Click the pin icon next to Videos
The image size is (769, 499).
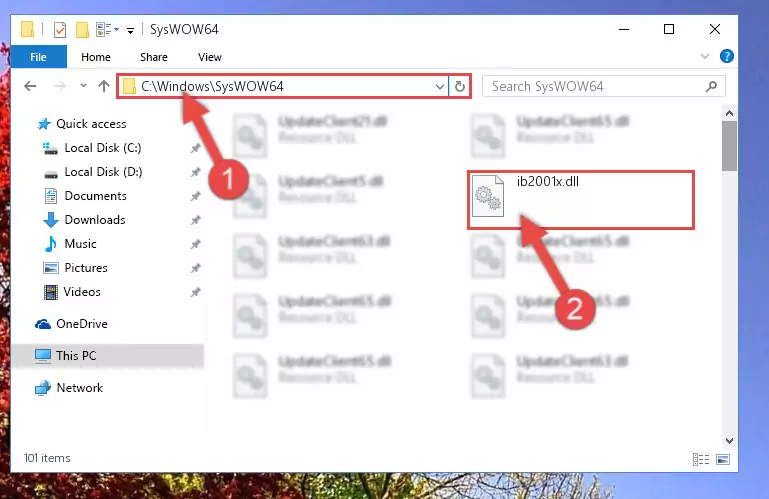point(195,292)
